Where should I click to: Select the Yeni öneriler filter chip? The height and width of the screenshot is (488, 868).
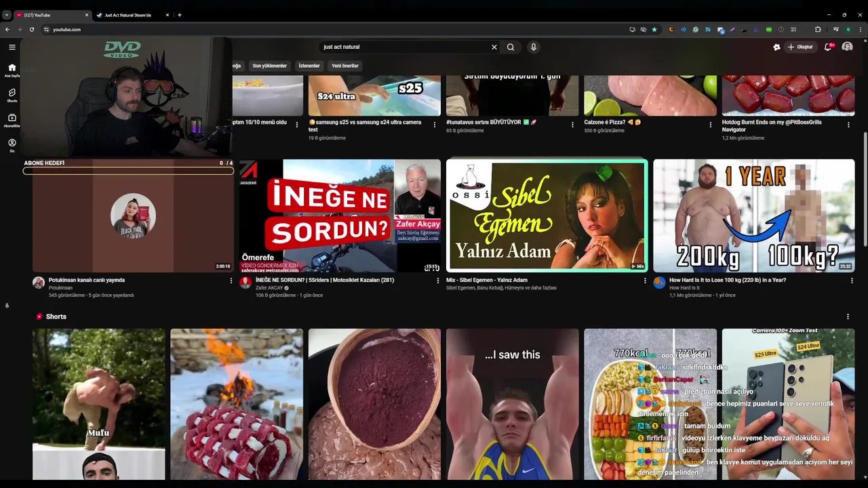[345, 66]
